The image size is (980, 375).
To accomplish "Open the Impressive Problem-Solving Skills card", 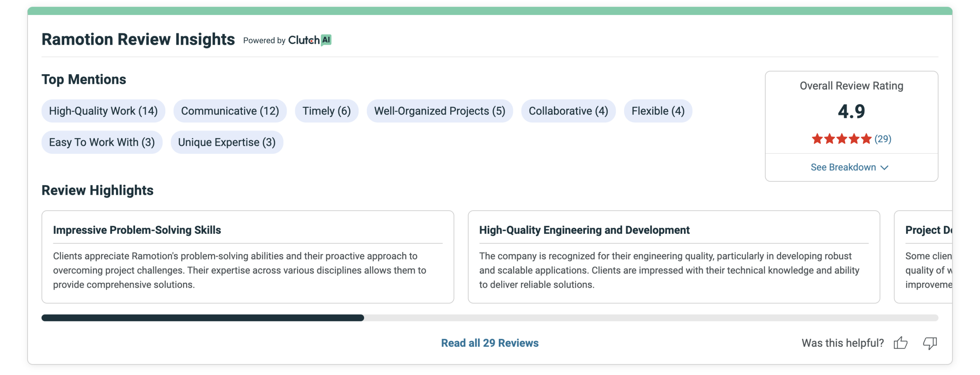I will [247, 256].
